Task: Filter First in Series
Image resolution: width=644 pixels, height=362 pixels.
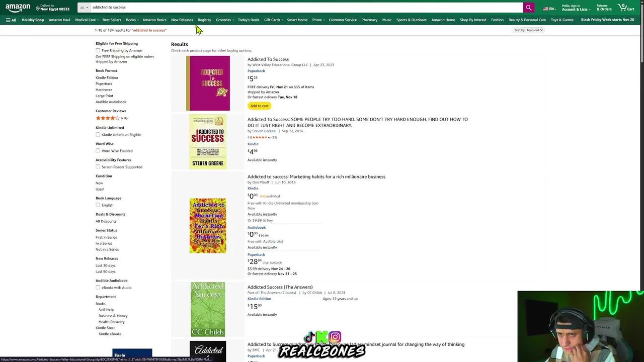Action: [x=106, y=237]
